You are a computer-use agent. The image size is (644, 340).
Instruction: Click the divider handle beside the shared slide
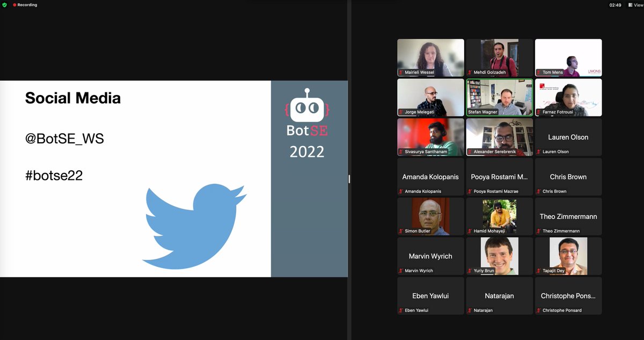(349, 178)
